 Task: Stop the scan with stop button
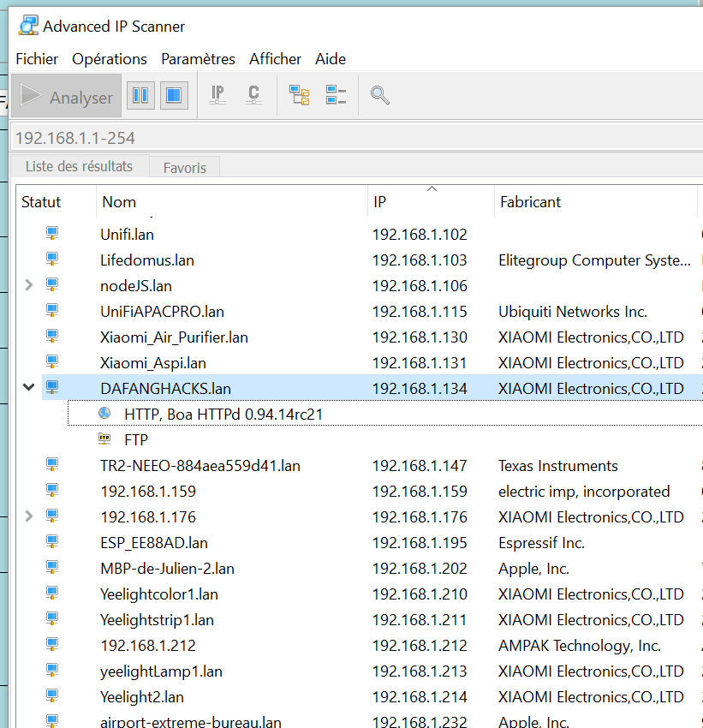(x=174, y=96)
